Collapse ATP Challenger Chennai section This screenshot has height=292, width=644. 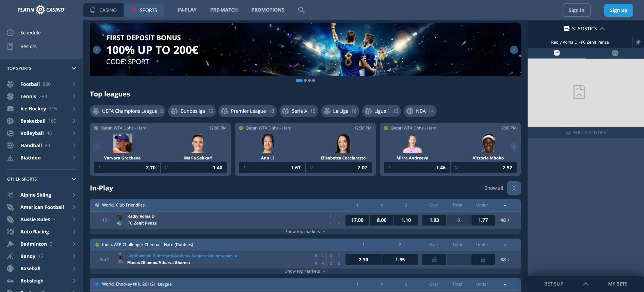pyautogui.click(x=505, y=245)
